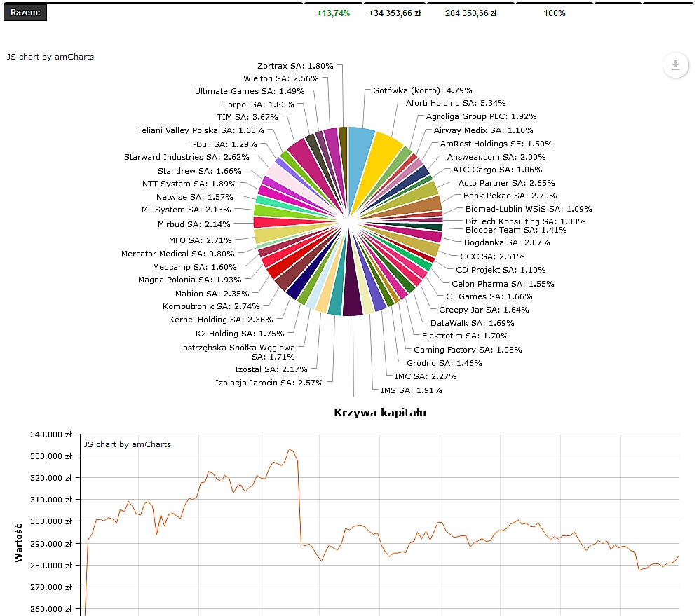This screenshot has height=616, width=699.
Task: Select label 'Creepy Jar SA: 1.64%'
Action: [x=484, y=310]
